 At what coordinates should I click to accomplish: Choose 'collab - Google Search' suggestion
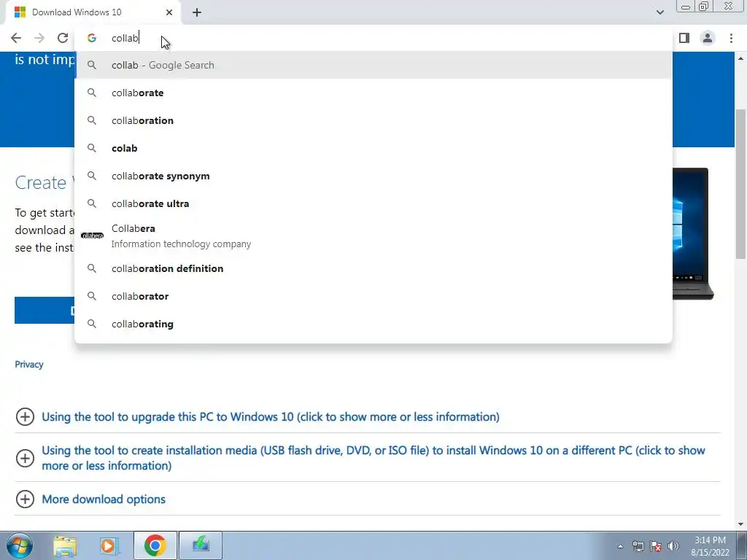click(x=373, y=65)
